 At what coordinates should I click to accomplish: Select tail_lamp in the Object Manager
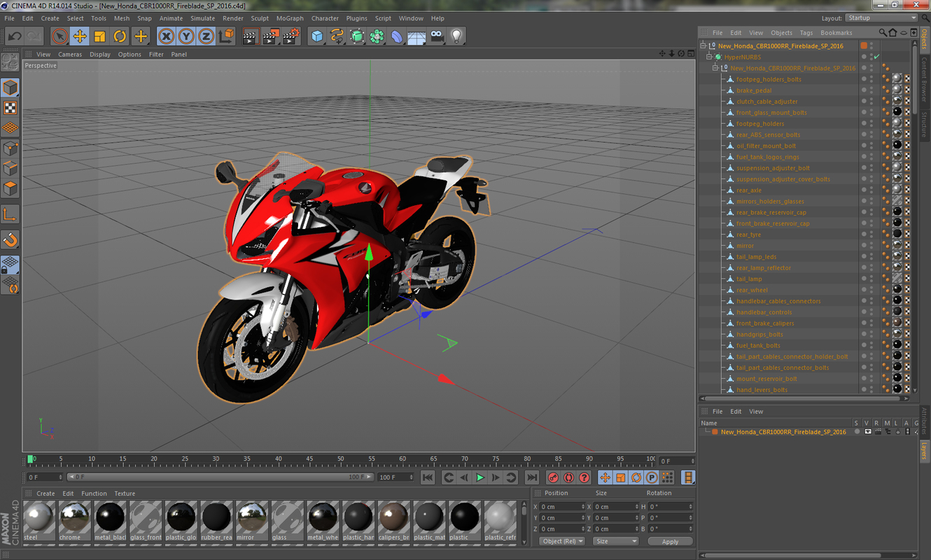point(749,279)
